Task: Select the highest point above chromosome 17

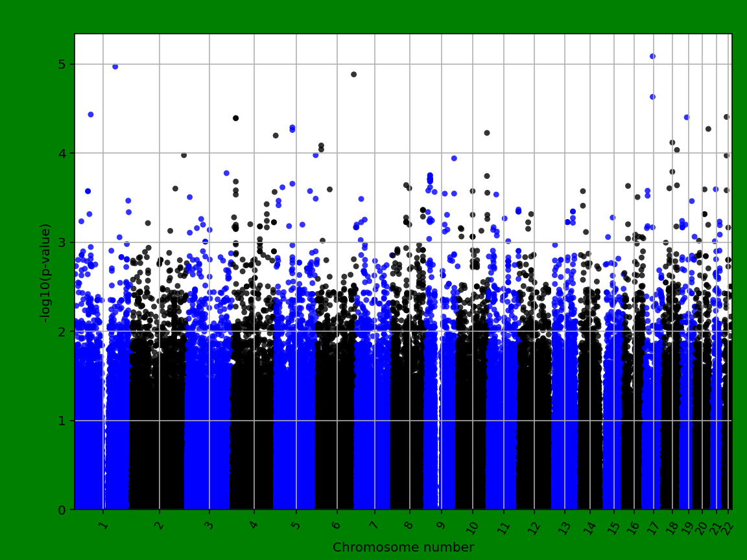Action: click(652, 57)
